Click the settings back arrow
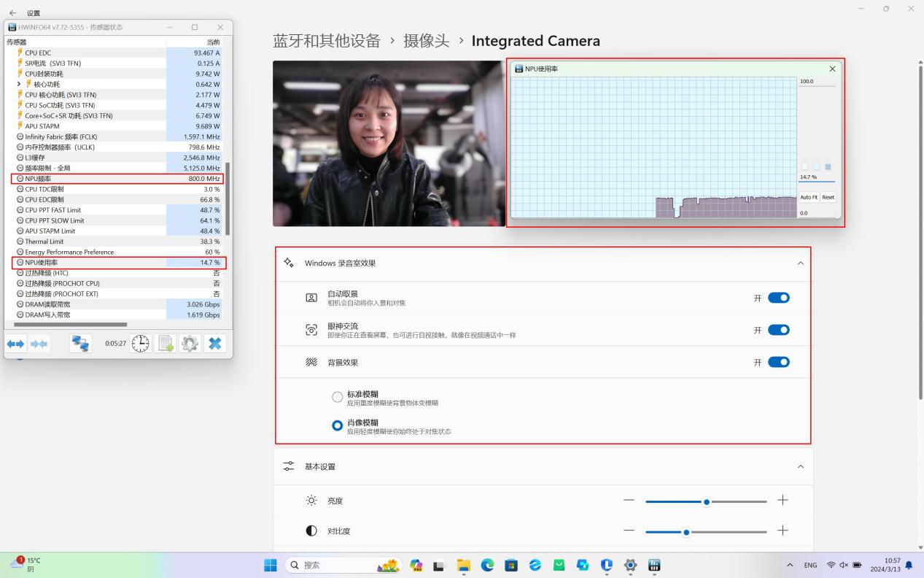This screenshot has width=924, height=578. [x=12, y=13]
